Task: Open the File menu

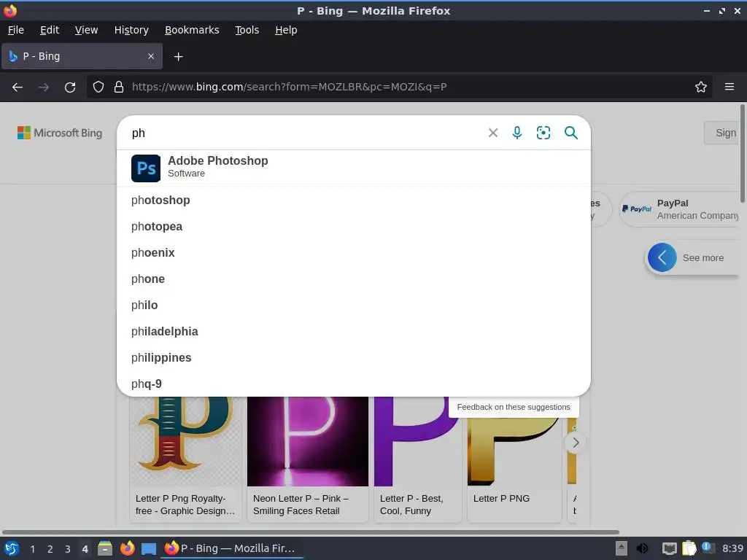Action: (16, 30)
